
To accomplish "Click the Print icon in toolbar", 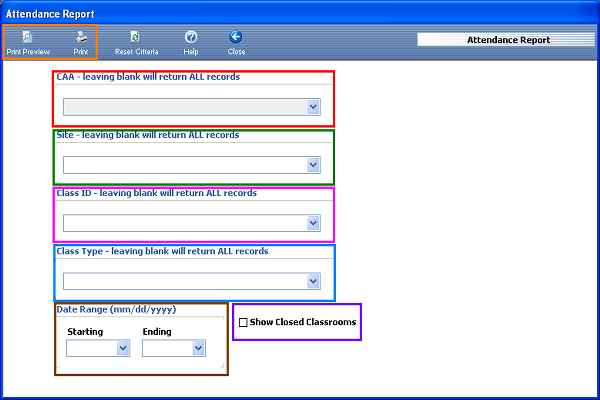I will tap(81, 37).
